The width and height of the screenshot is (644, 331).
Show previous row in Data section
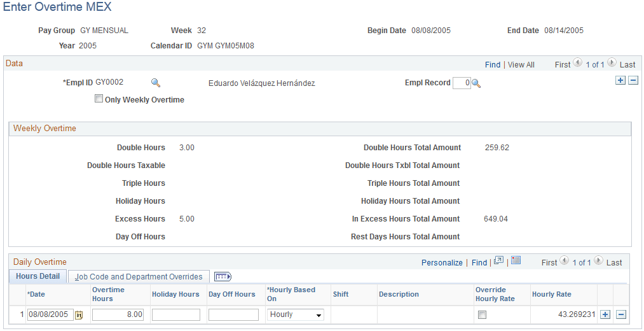(x=578, y=63)
